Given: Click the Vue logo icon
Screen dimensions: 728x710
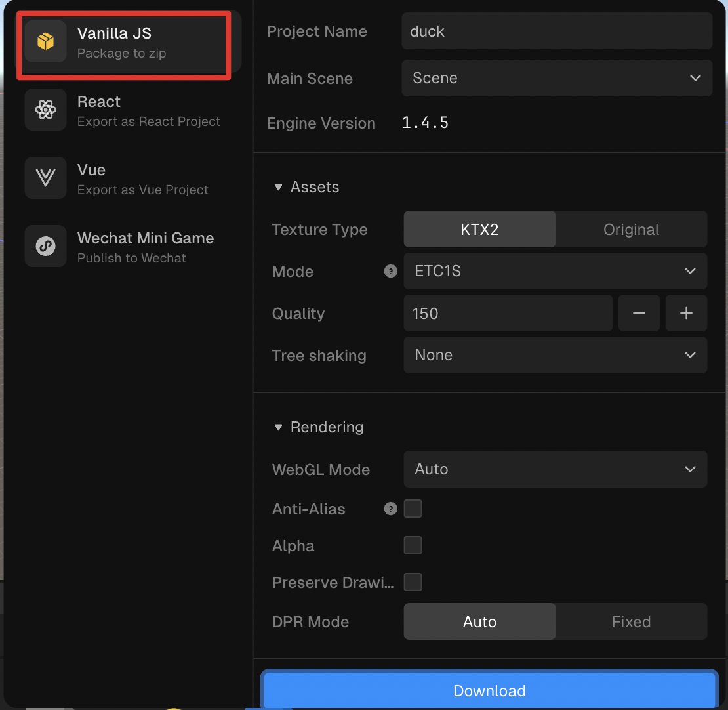Looking at the screenshot, I should (45, 178).
